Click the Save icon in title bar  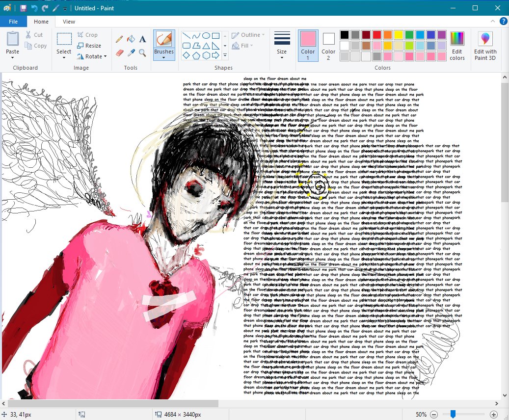tap(23, 8)
